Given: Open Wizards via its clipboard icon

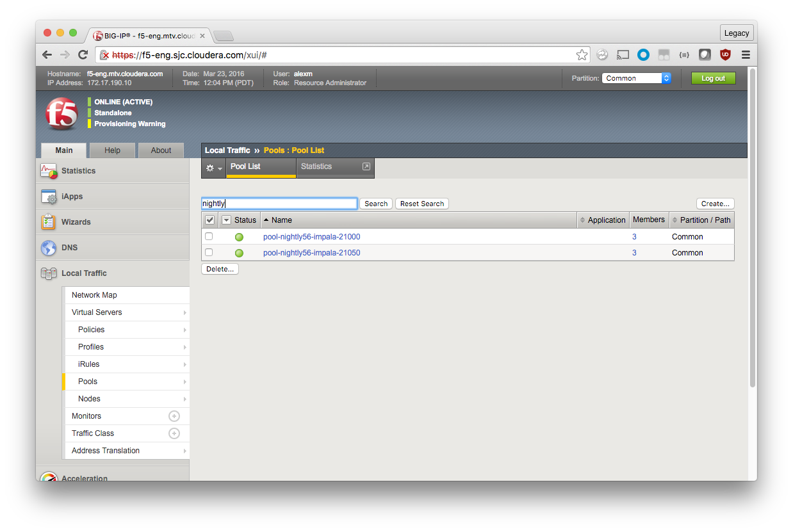Looking at the screenshot, I should click(49, 222).
